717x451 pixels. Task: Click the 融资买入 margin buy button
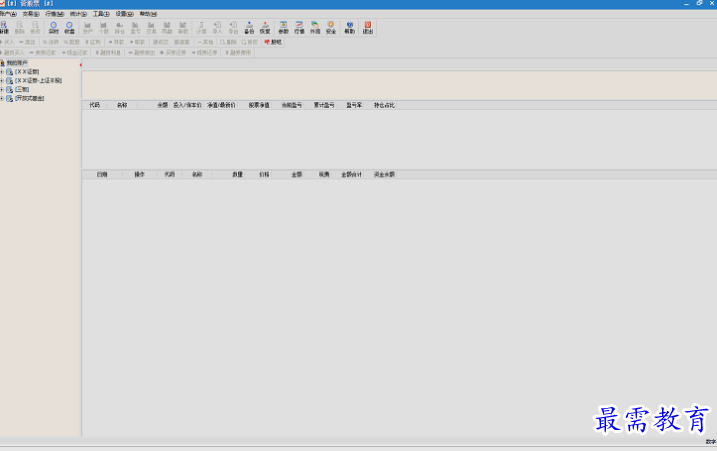pyautogui.click(x=12, y=53)
